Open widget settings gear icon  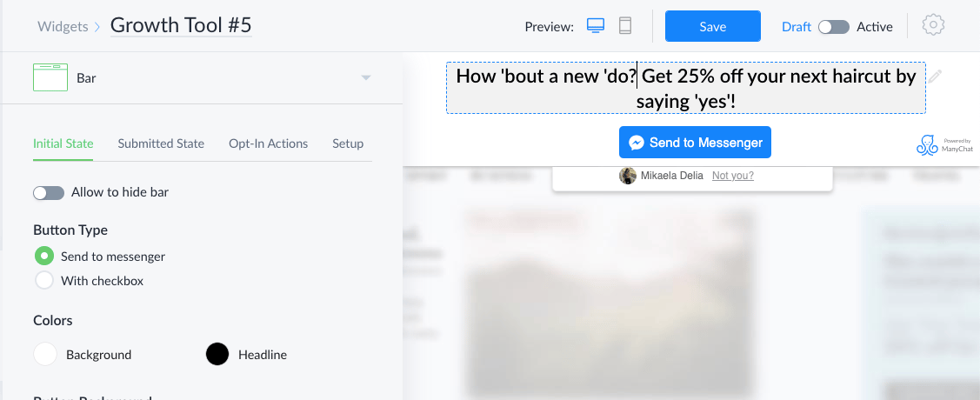point(933,25)
